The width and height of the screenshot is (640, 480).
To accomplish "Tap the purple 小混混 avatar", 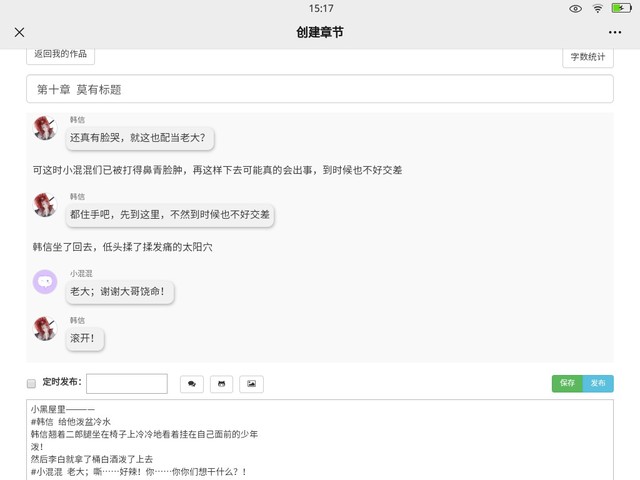I will pos(45,282).
